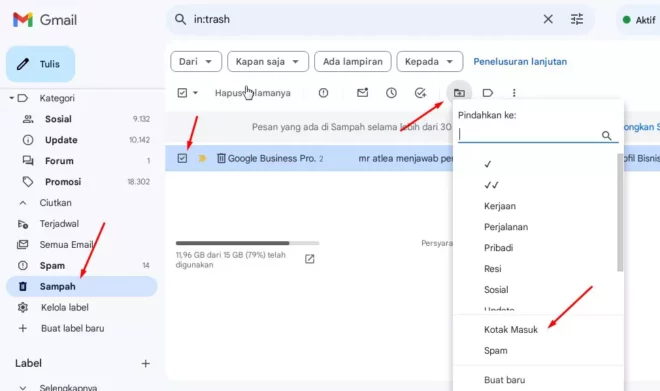Open the Aktif status indicator

639,20
